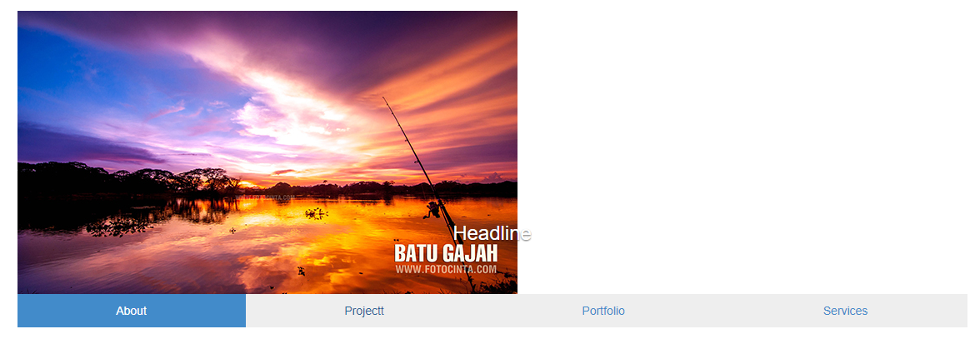
Task: Click the fishing reel on the rod
Action: [x=432, y=210]
